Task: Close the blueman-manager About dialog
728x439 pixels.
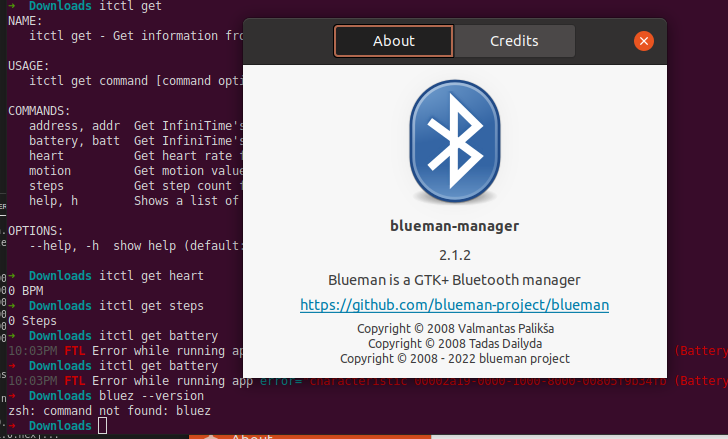Action: [644, 41]
